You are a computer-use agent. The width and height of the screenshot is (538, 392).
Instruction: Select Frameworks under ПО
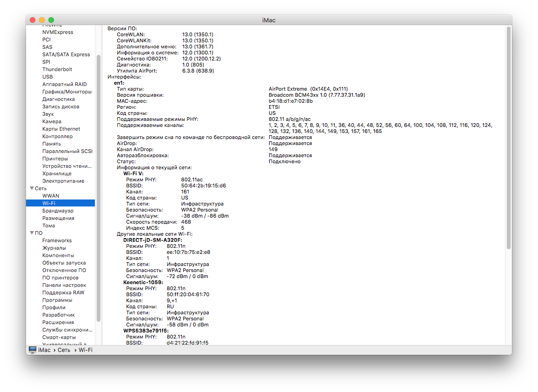(57, 240)
